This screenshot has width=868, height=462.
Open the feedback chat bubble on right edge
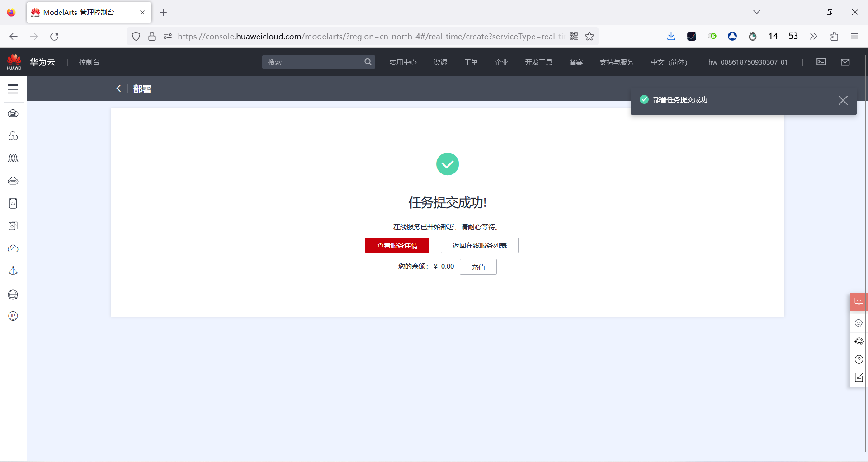(859, 302)
